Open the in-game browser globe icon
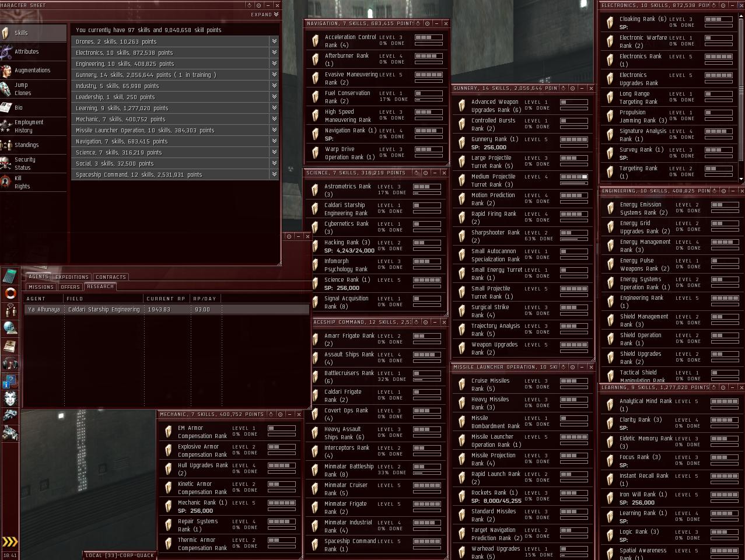This screenshot has width=745, height=560. pyautogui.click(x=10, y=328)
